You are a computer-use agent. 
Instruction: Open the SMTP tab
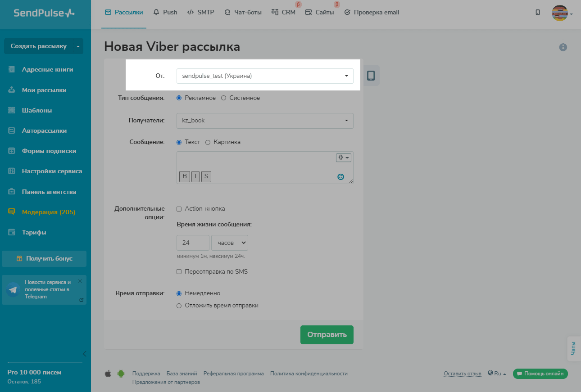(x=201, y=13)
